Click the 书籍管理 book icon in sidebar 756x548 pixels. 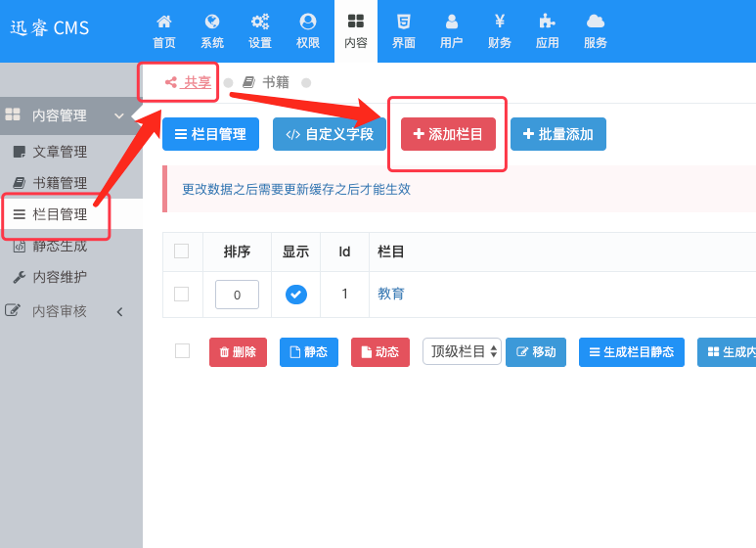[20, 183]
